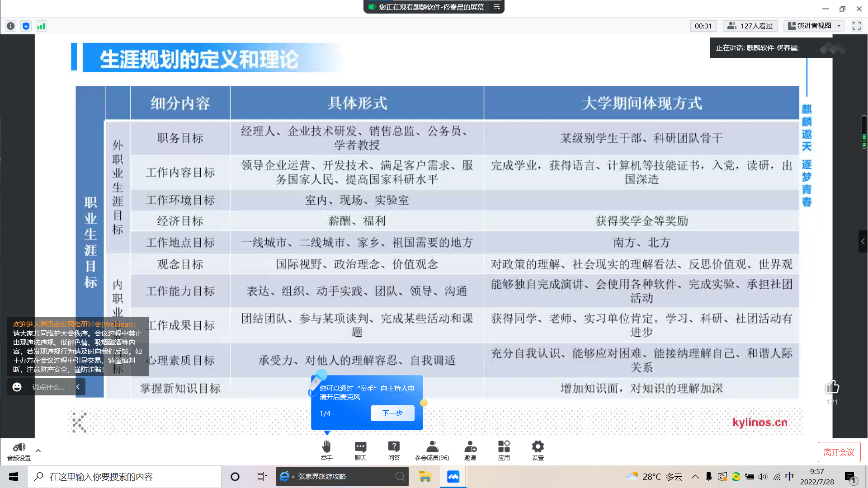Viewport: 868px width, 488px height.
Task: Click the leave meeting (离开会议) button
Action: coord(839,452)
